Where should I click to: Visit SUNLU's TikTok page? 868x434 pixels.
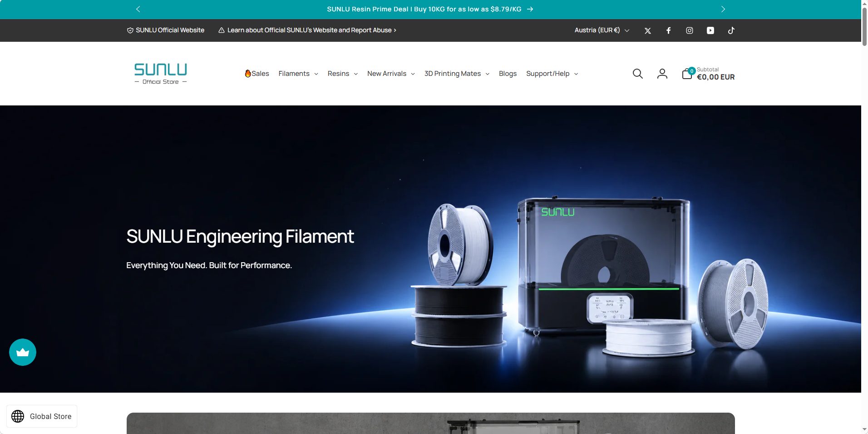click(731, 30)
